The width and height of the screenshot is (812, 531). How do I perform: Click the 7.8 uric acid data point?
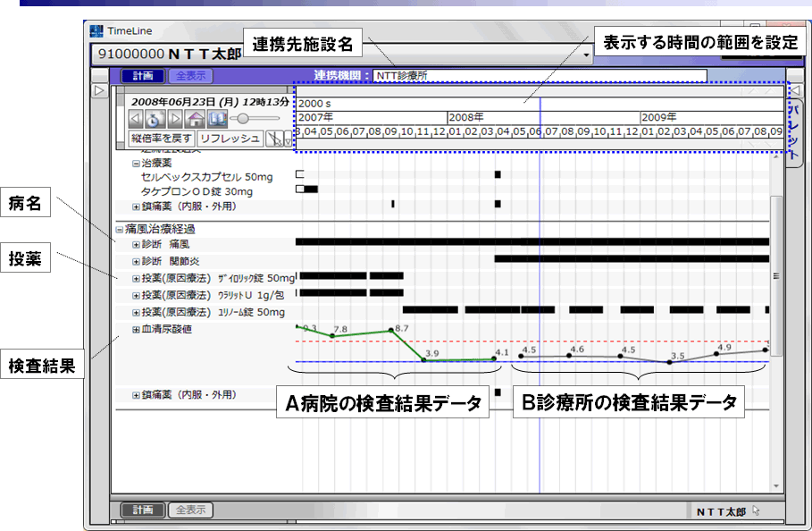click(x=332, y=336)
